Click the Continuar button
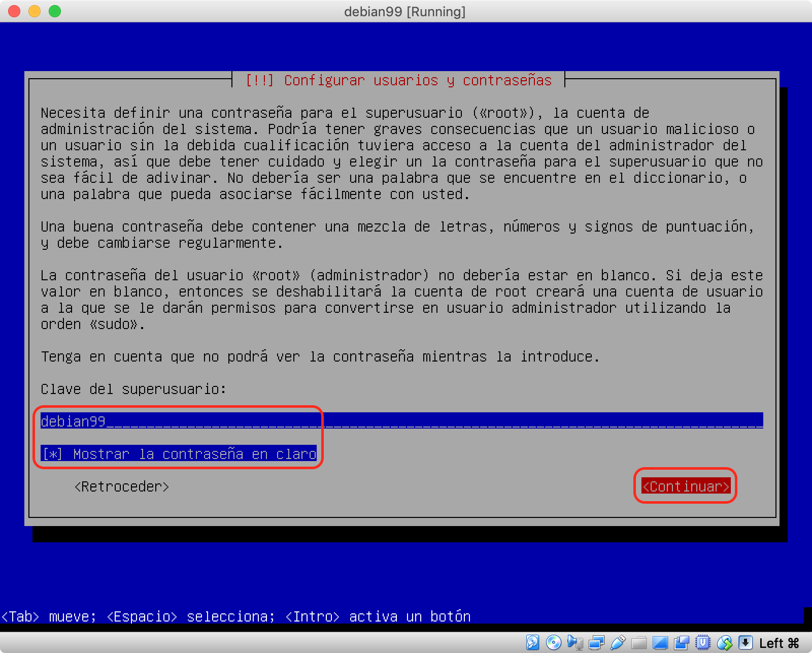The height and width of the screenshot is (653, 812). click(686, 486)
